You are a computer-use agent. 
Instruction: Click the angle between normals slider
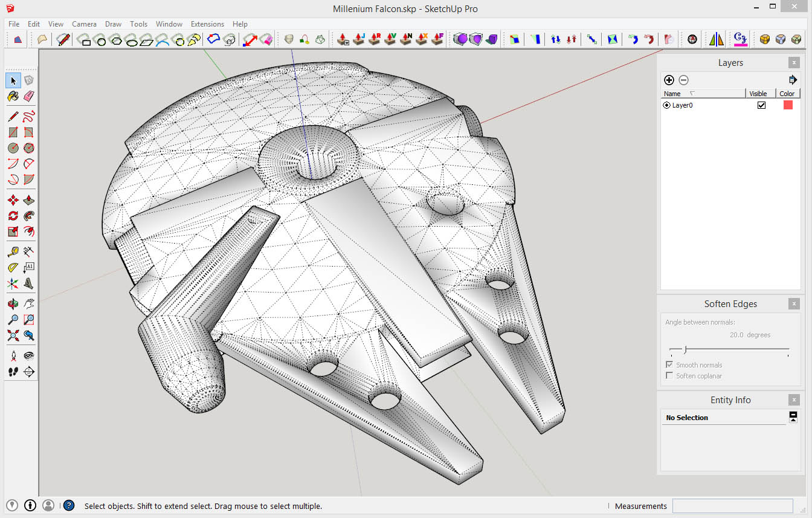[x=729, y=349]
